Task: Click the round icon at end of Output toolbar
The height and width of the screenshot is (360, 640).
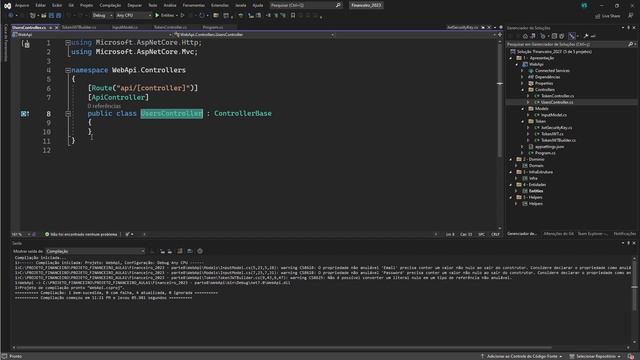Action: [x=200, y=251]
